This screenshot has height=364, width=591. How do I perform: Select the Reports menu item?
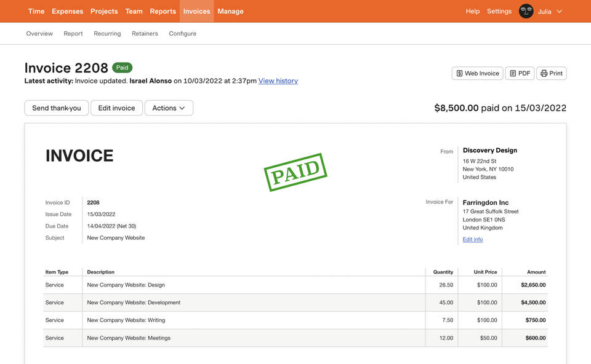point(163,11)
